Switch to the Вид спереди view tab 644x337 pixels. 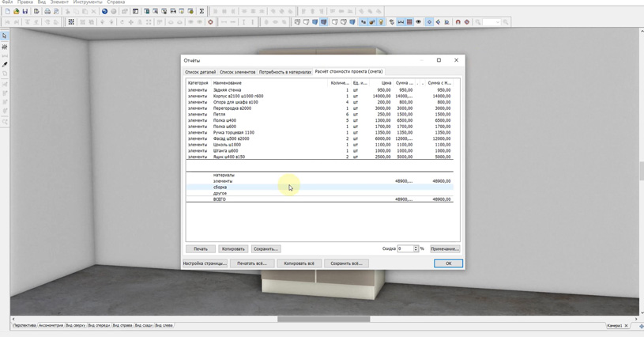coord(99,325)
